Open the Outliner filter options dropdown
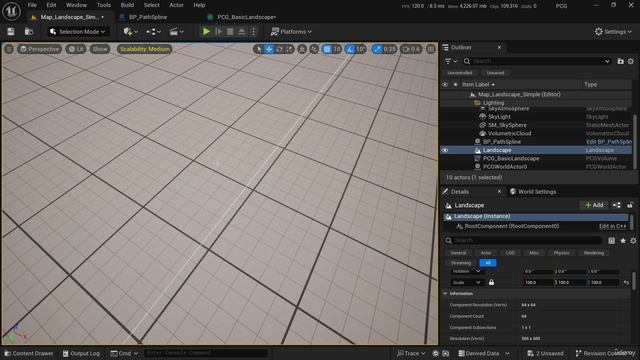640x360 pixels. pyautogui.click(x=451, y=61)
